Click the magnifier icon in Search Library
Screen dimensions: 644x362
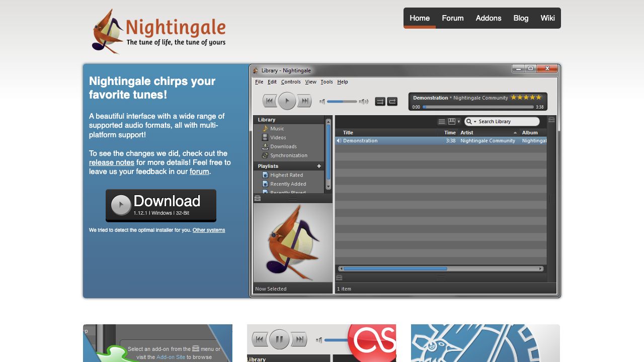coord(469,122)
